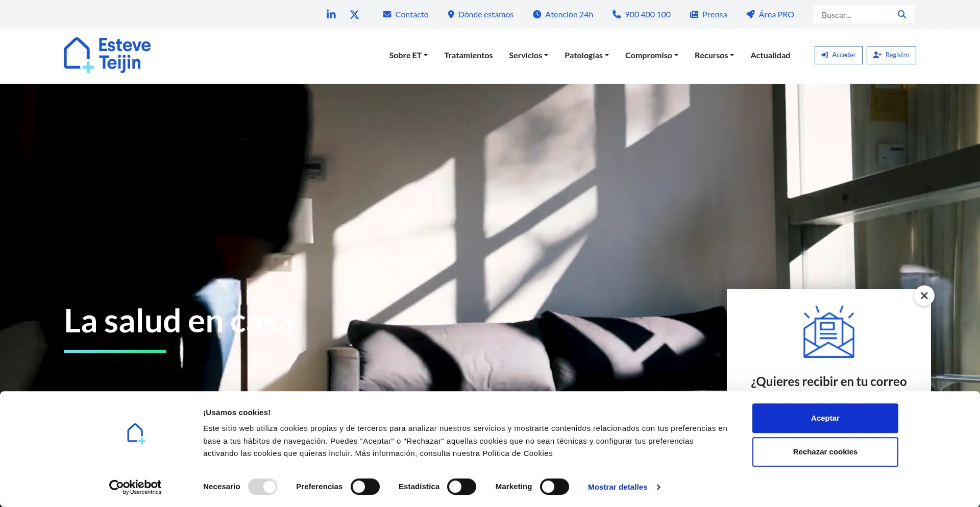Click into the Buscar search field
The image size is (980, 507).
point(855,15)
